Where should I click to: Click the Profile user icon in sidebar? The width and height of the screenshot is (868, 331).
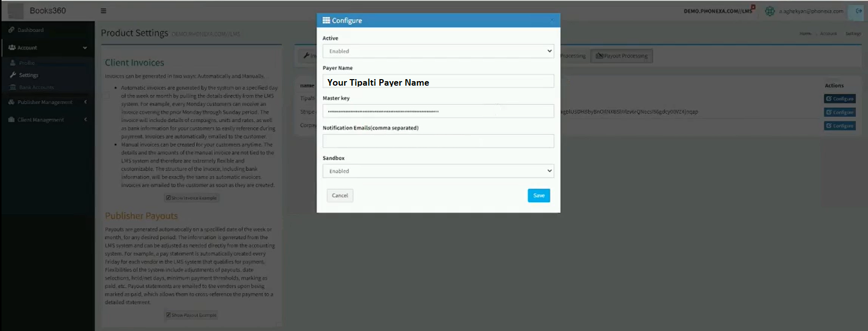coord(13,63)
